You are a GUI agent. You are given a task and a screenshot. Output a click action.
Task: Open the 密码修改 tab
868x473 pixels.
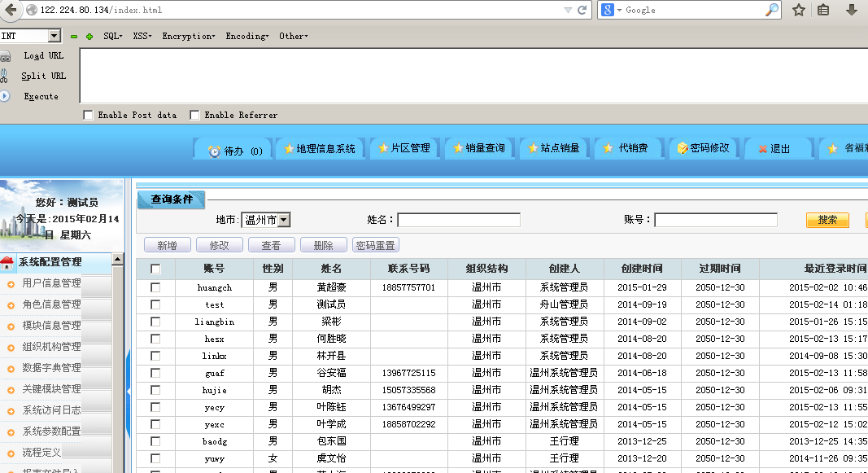(703, 148)
